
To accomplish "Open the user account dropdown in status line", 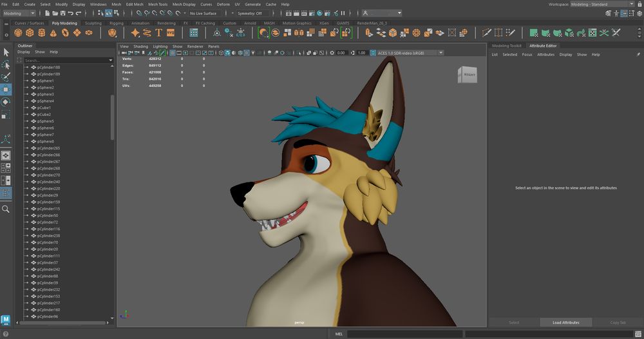I will (x=382, y=13).
